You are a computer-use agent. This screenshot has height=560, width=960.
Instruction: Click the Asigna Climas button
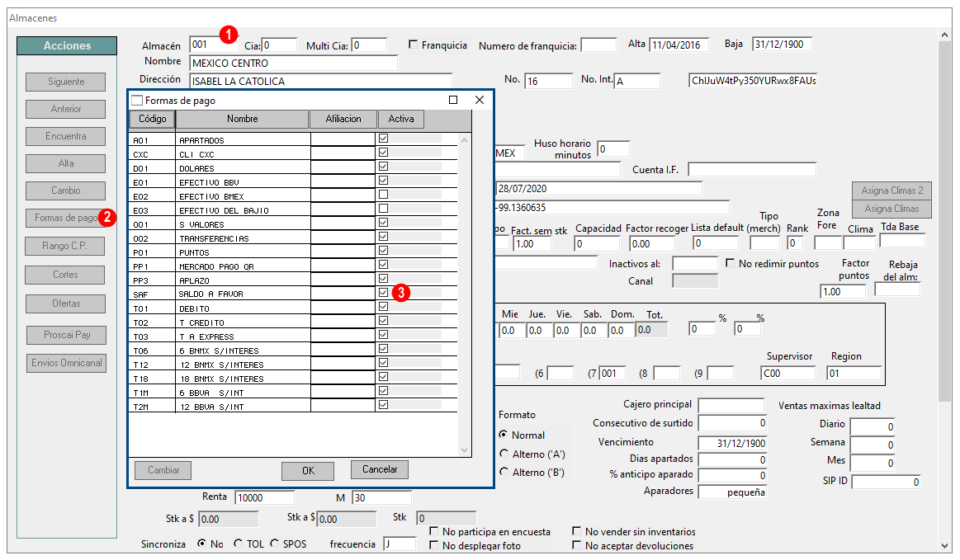(x=891, y=209)
